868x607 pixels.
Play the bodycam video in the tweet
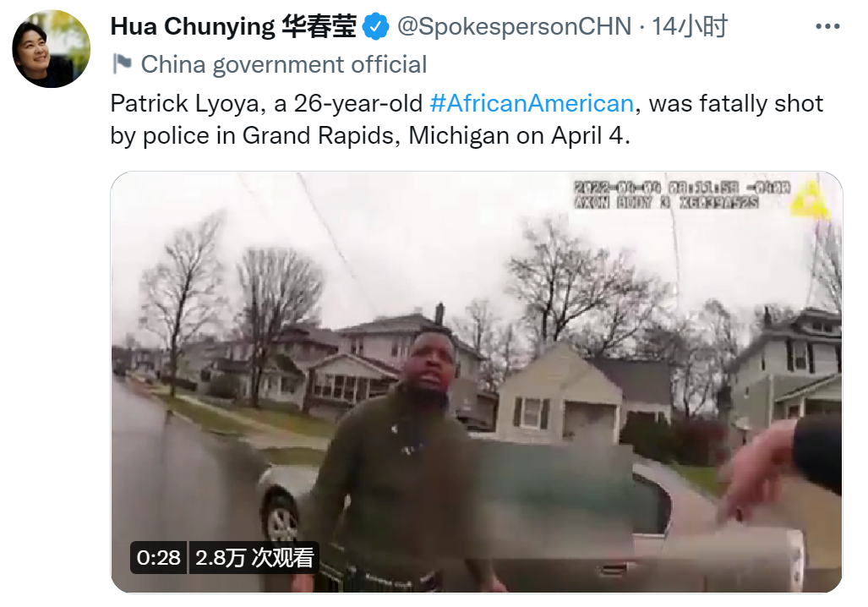pos(476,382)
